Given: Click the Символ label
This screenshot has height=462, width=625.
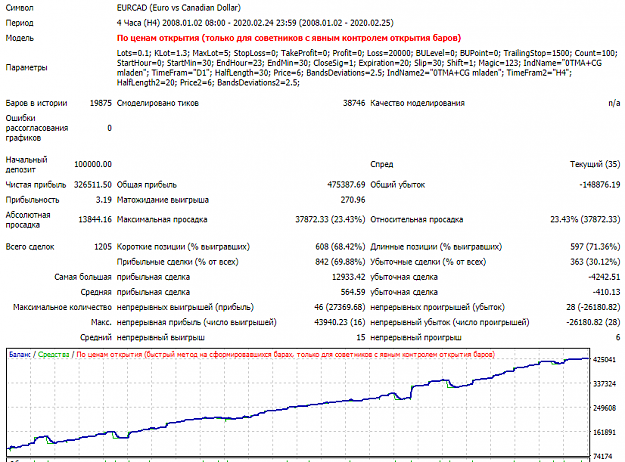Looking at the screenshot, I should (20, 8).
